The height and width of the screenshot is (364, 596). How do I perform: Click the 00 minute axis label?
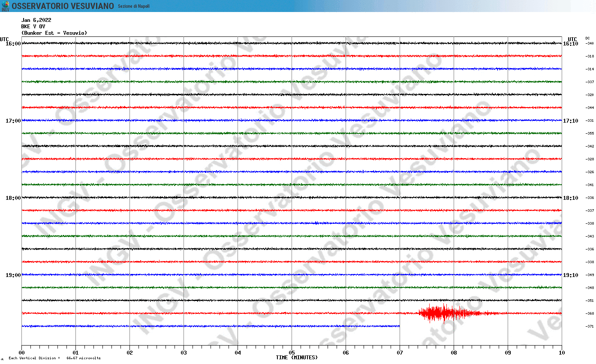[x=21, y=352]
